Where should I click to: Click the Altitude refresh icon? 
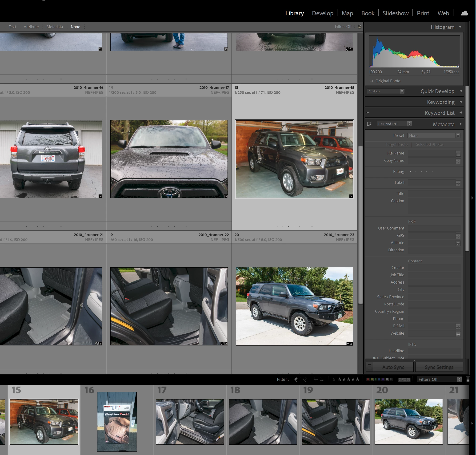tap(458, 243)
